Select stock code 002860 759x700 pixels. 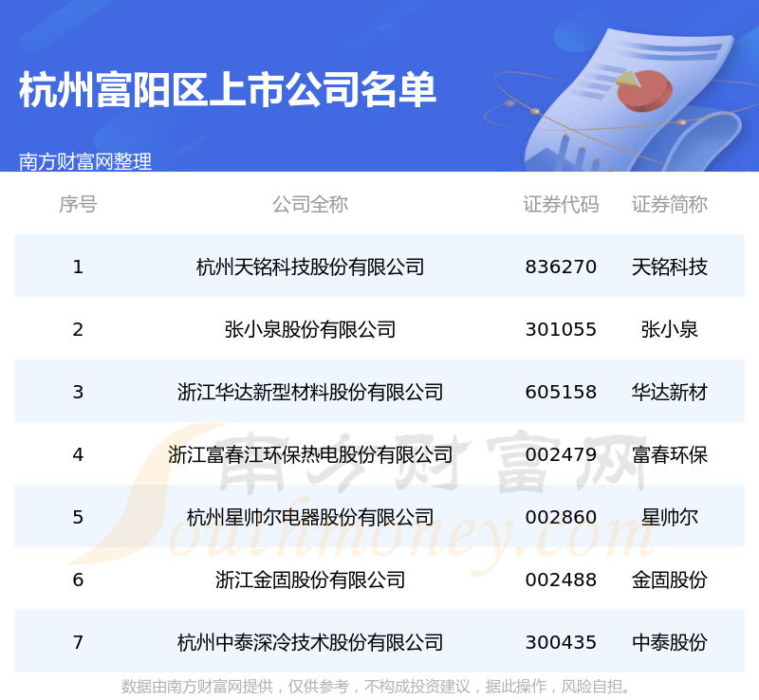click(x=561, y=518)
